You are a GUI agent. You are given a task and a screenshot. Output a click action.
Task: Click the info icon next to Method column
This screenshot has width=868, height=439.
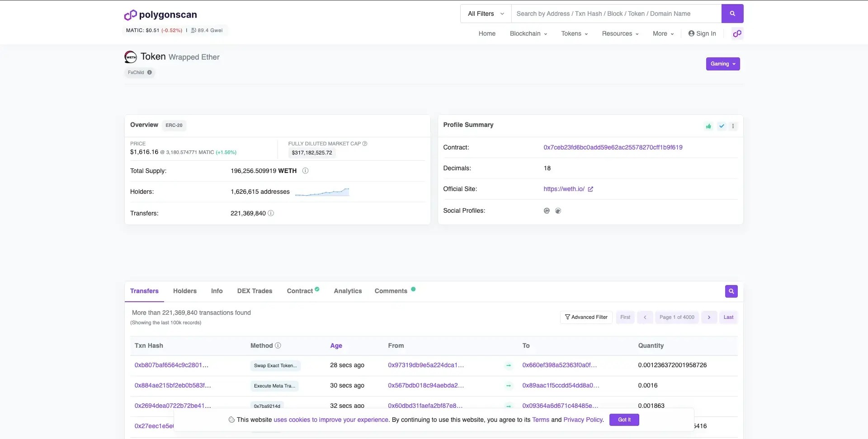(278, 346)
